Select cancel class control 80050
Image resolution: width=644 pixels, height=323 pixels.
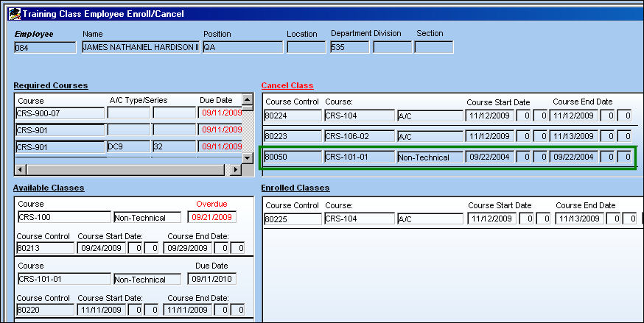tap(293, 157)
